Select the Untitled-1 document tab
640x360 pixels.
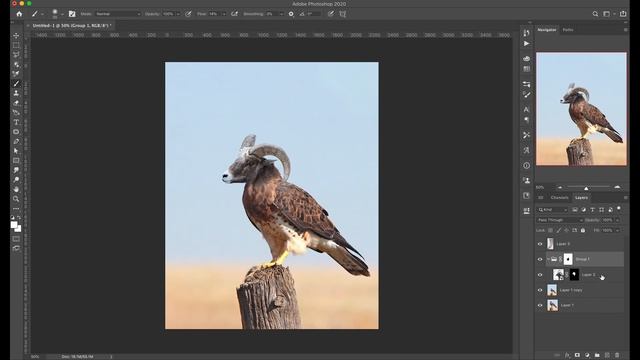tap(71, 25)
